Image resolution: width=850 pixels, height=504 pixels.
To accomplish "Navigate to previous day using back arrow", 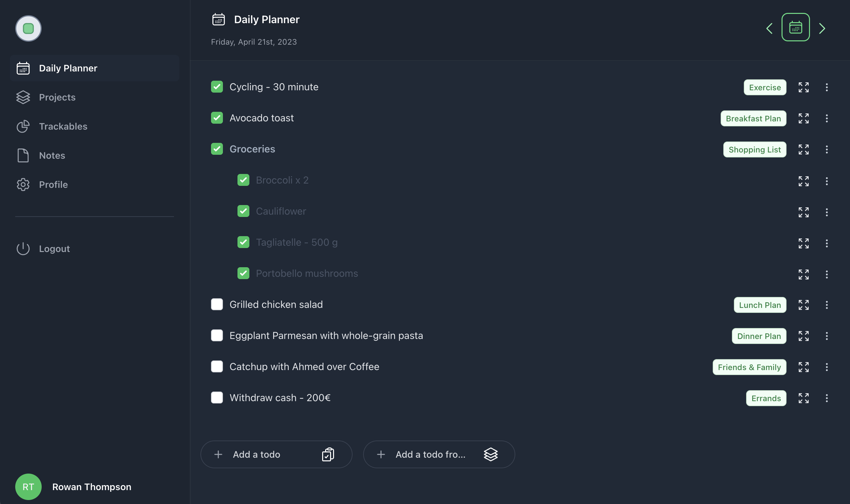I will coord(770,27).
